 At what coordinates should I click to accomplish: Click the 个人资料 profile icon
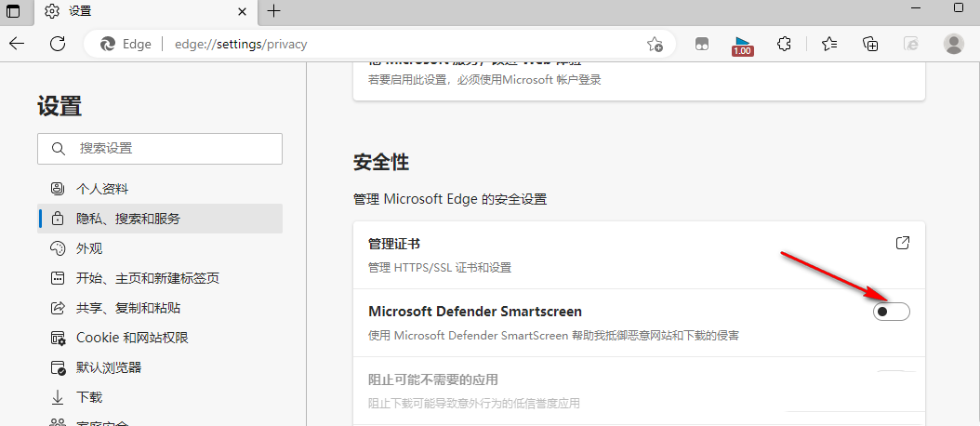point(58,189)
